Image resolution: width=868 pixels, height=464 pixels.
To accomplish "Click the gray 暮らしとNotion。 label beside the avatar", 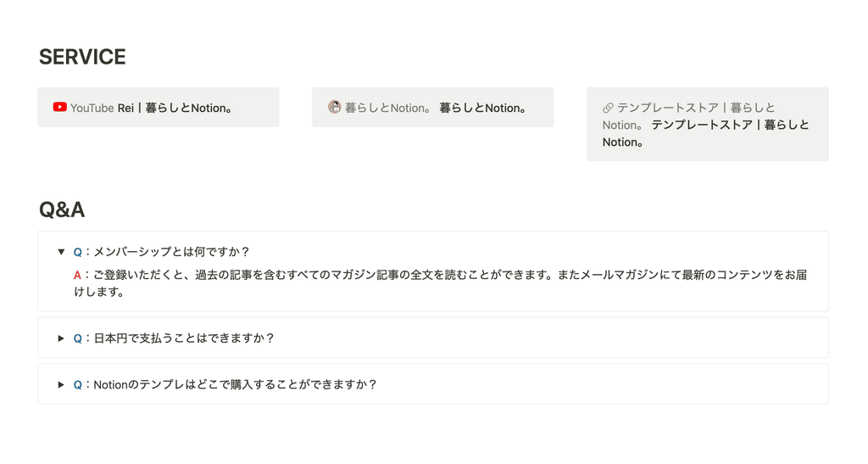I will click(x=387, y=108).
